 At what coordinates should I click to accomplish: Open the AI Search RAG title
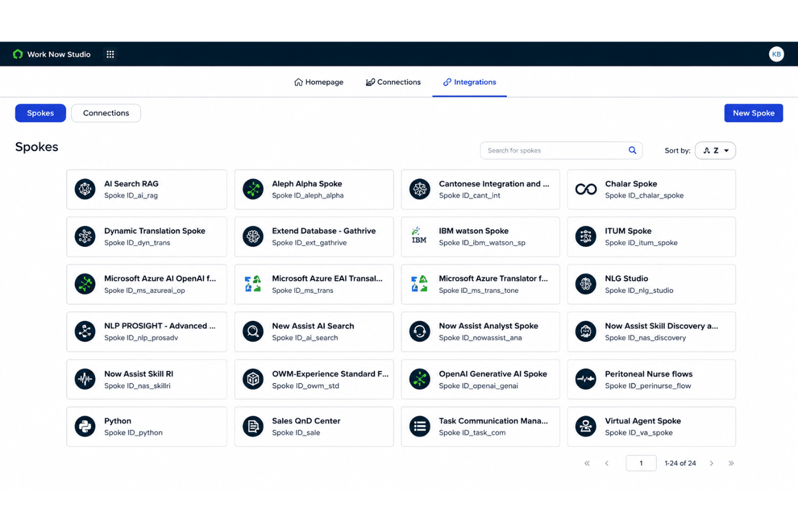[x=131, y=184]
